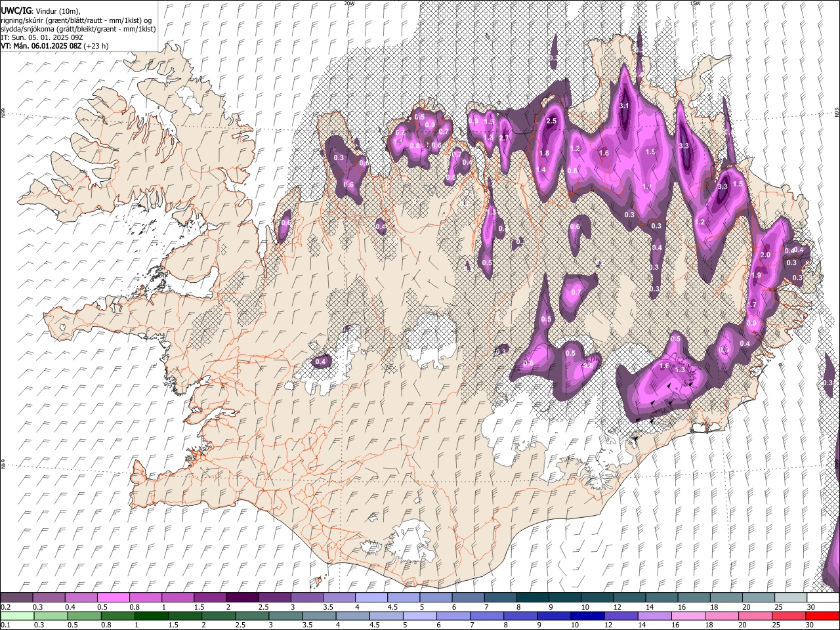The width and height of the screenshot is (840, 630).
Task: Click the 2.7 snowfall value on the north coast
Action: point(504,138)
